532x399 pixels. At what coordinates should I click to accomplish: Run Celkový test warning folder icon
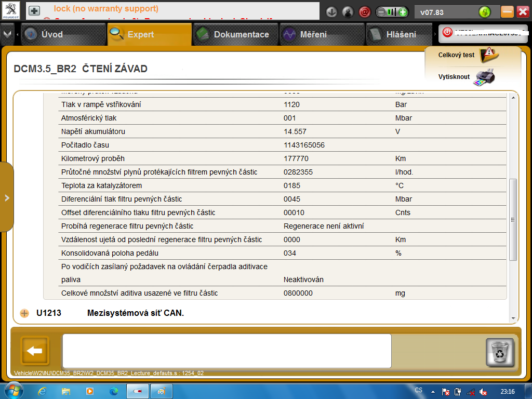[488, 55]
